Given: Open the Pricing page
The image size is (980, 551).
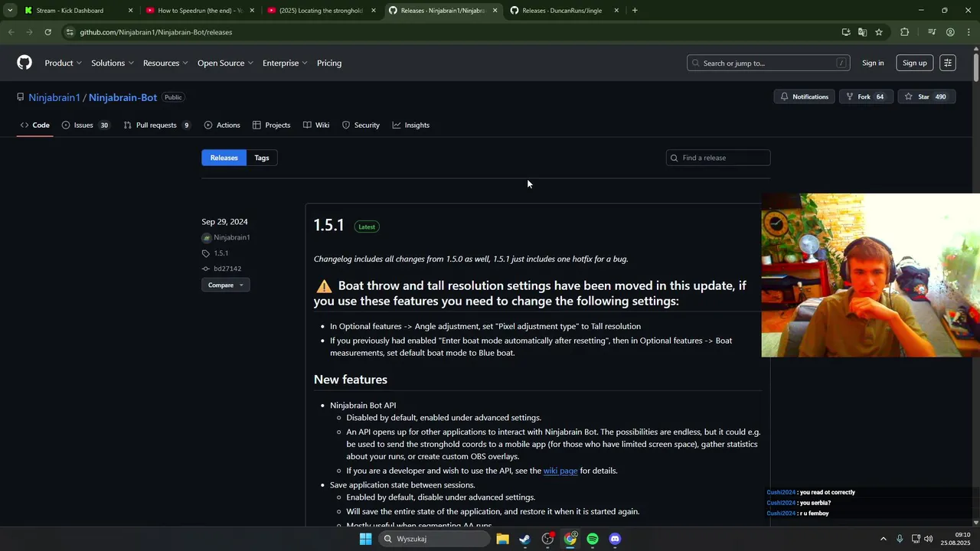Looking at the screenshot, I should click(329, 63).
